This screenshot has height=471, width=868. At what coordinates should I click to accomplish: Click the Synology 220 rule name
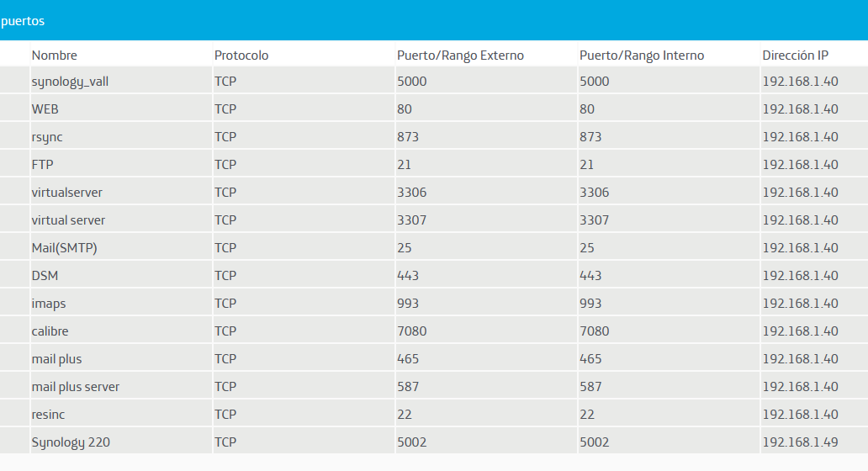point(71,442)
